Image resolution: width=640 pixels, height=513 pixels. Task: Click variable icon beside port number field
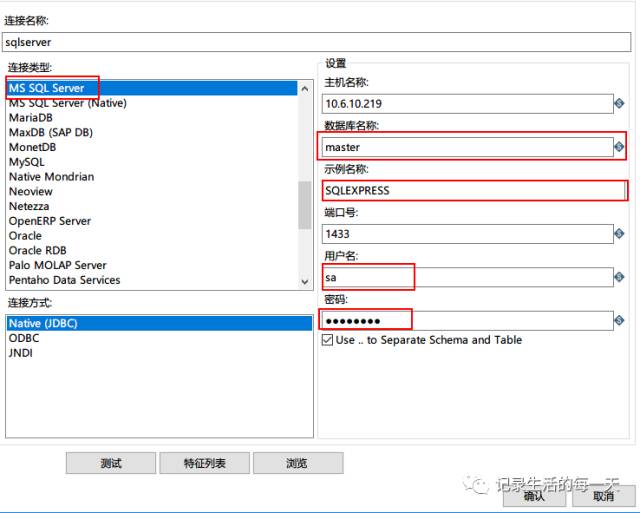tap(619, 233)
